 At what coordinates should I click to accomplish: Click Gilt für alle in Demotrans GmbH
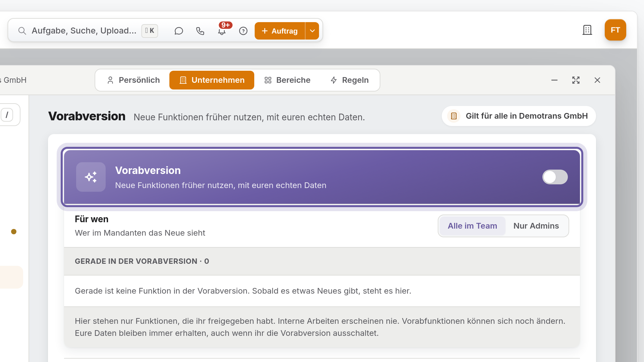pos(519,116)
